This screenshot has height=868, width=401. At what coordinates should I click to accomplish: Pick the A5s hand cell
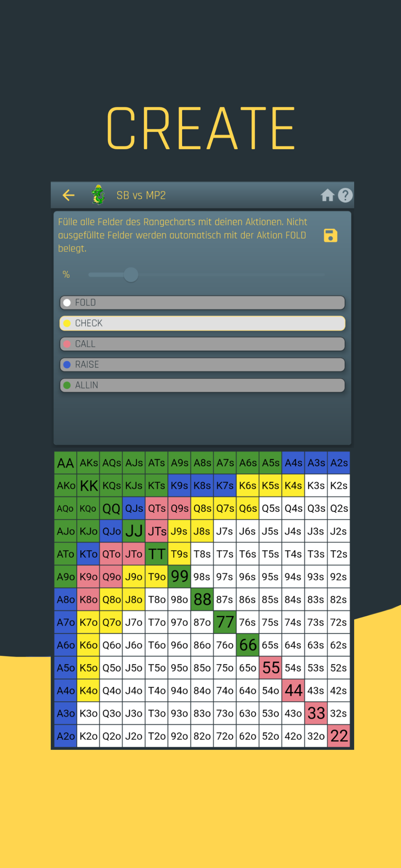point(270,463)
